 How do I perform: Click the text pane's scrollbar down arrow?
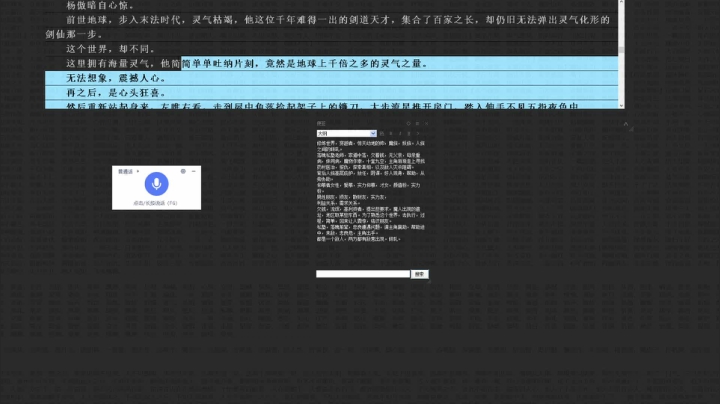pyautogui.click(x=621, y=106)
